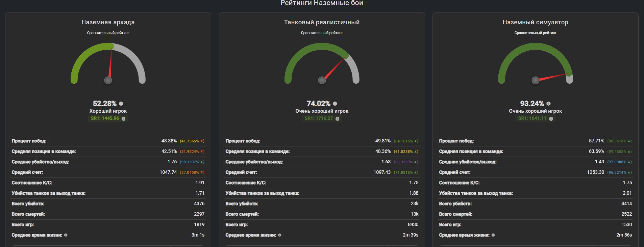Screen dimensions: 644x247
Task: Click the 96.5214% average score percentile
Action: coord(617,172)
